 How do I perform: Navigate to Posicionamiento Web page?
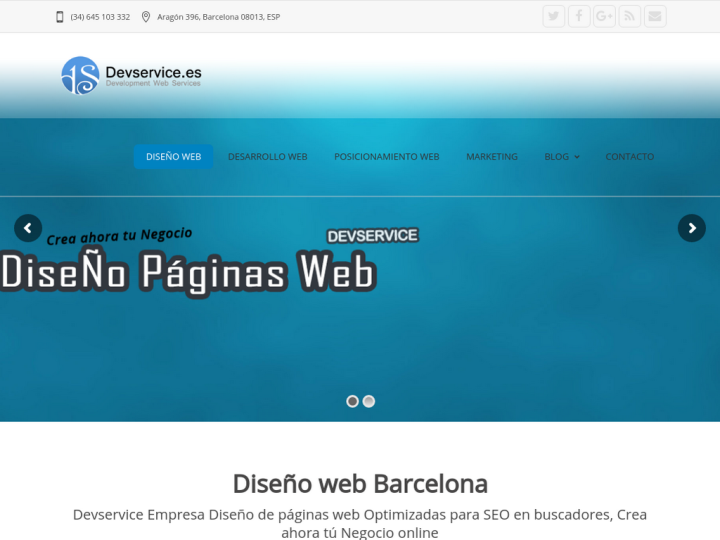(x=386, y=157)
